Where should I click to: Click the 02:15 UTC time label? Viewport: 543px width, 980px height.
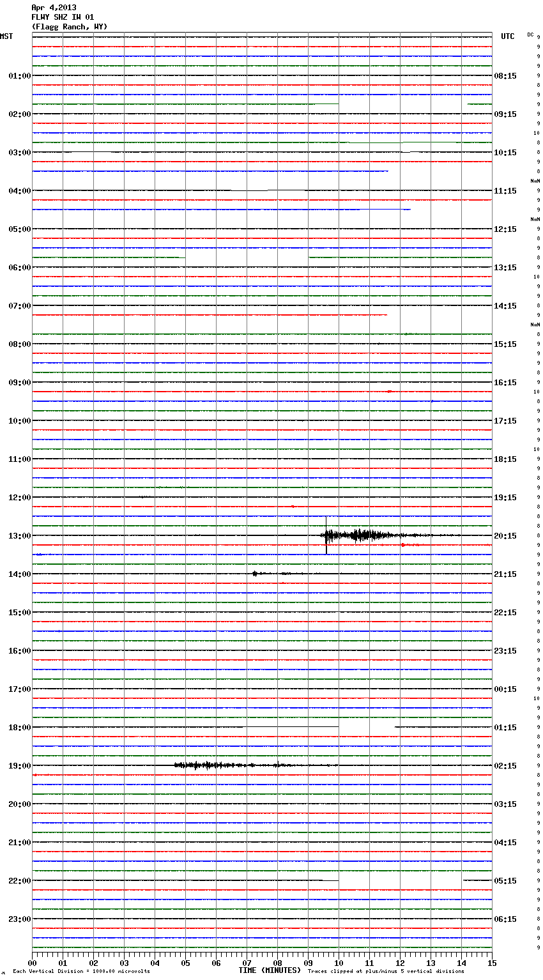tap(505, 766)
